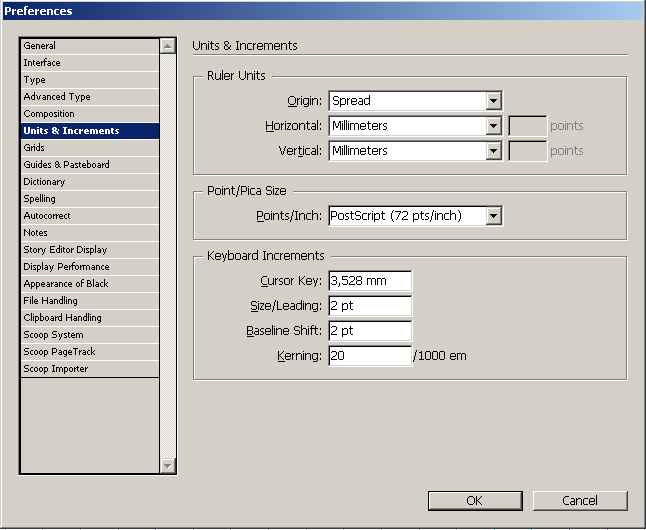
Task: Open the General preferences section
Action: 90,46
